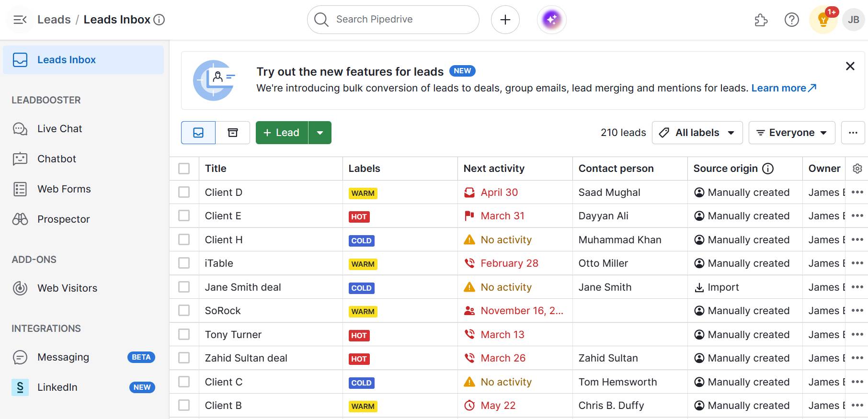Screen dimensions: 868x419
Task: Click the flag icon for Client E activity
Action: (x=469, y=216)
